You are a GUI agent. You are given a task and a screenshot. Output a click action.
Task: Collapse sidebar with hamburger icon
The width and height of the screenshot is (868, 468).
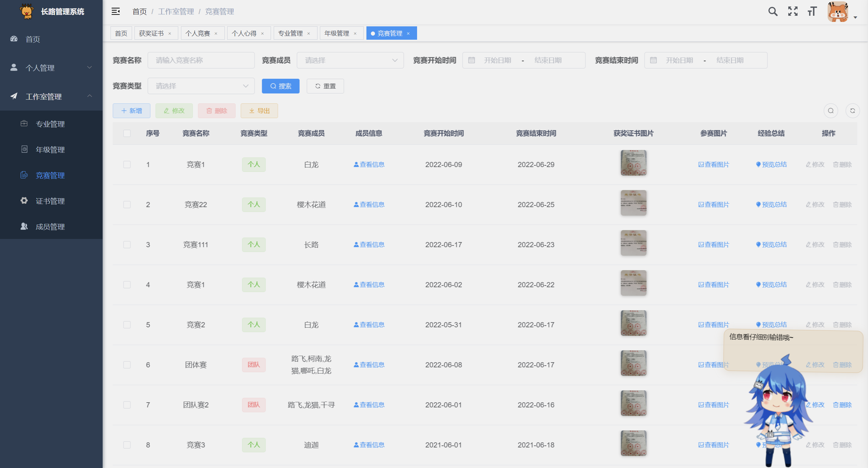(x=116, y=12)
